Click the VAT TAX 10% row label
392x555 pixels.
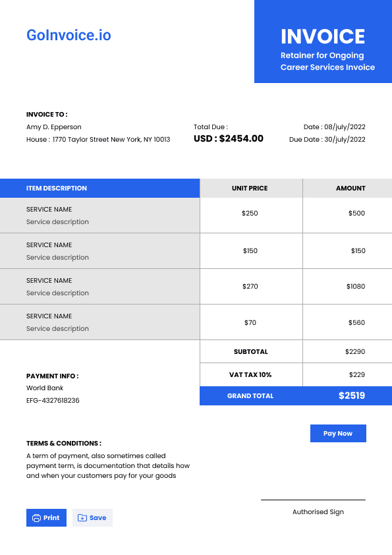[x=250, y=374]
